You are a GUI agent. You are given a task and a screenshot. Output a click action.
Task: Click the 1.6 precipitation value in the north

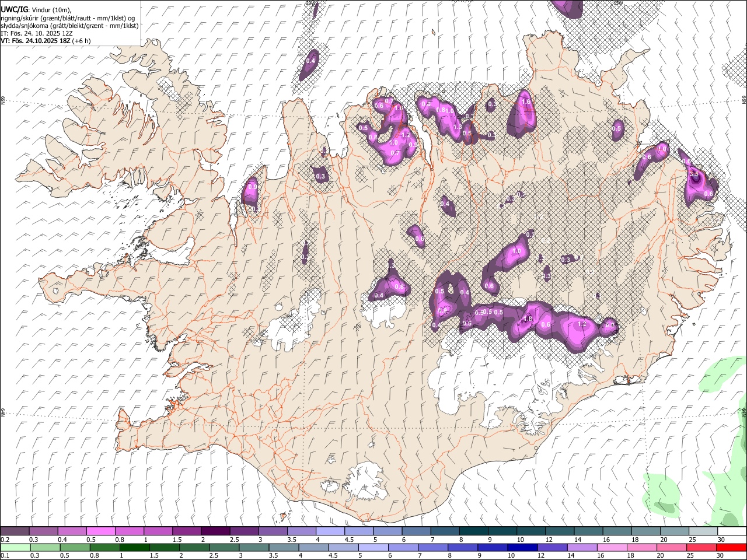526,101
